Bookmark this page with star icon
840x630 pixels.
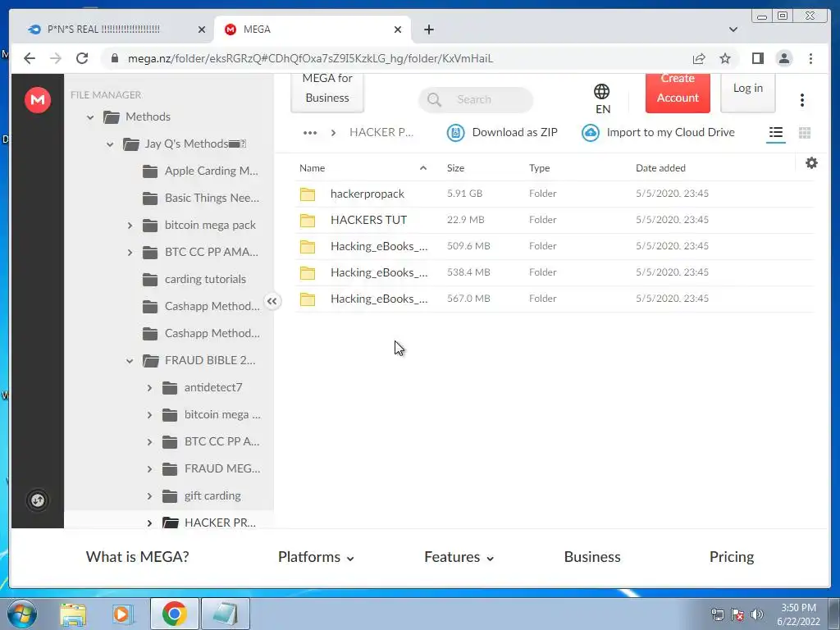tap(725, 58)
